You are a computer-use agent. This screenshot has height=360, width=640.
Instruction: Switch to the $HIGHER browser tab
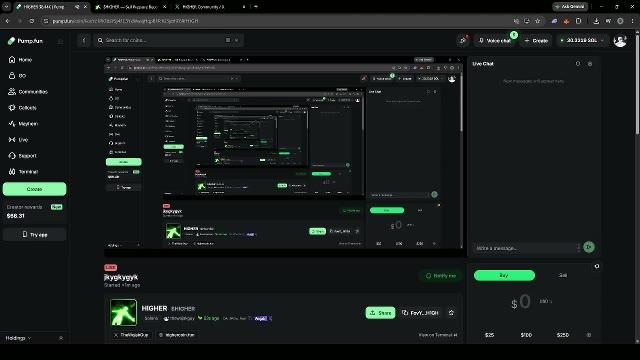click(130, 7)
